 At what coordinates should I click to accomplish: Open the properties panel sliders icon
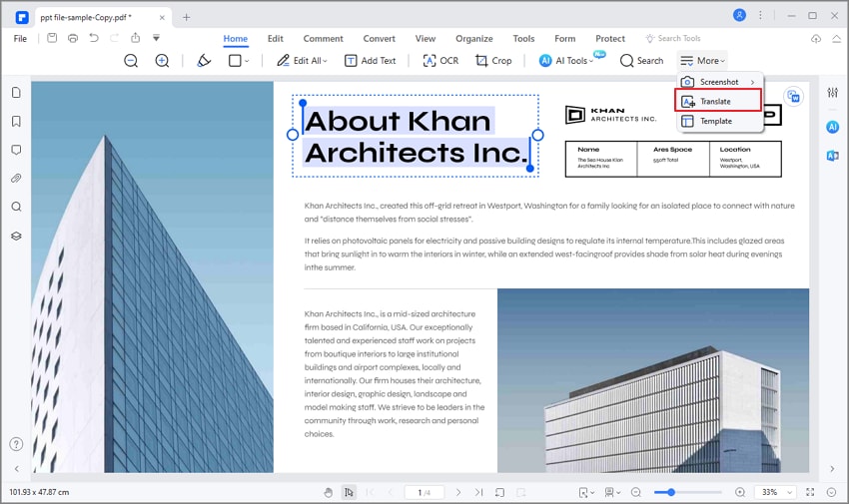coord(833,93)
